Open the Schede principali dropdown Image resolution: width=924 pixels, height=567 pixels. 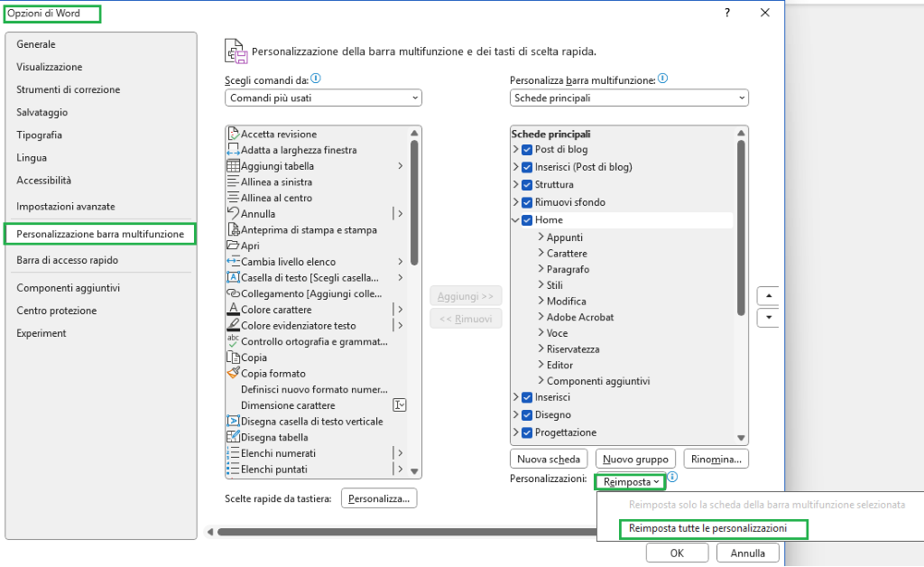coord(629,98)
